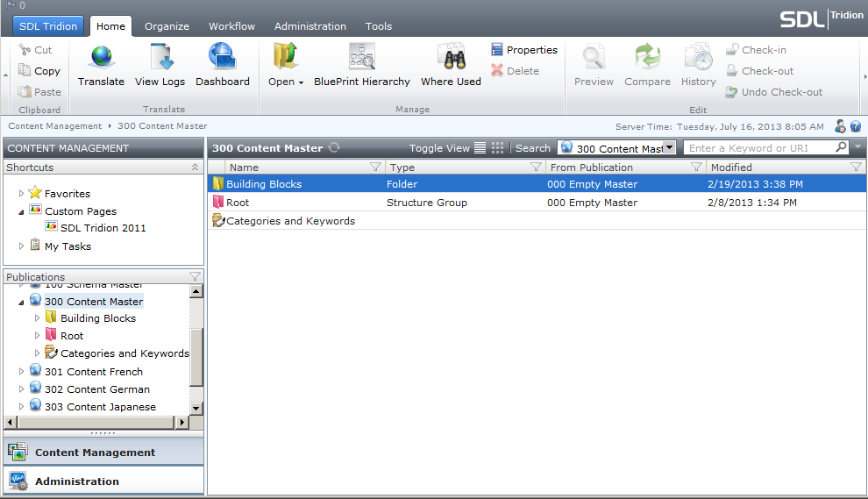Filter the Name column

pos(375,167)
